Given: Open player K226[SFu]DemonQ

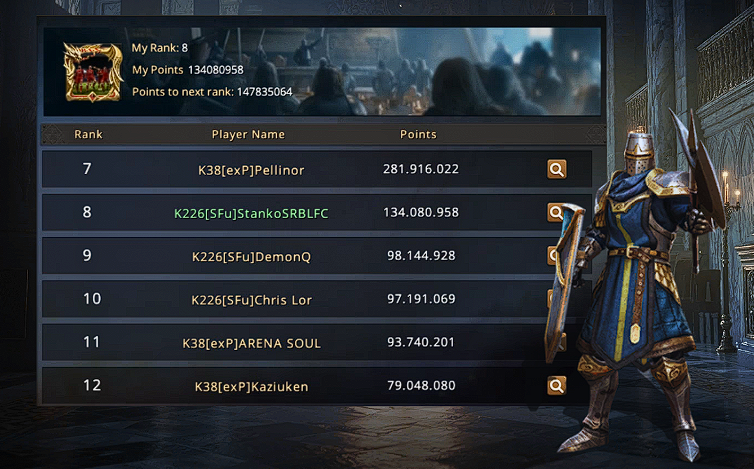Looking at the screenshot, I should tap(251, 257).
